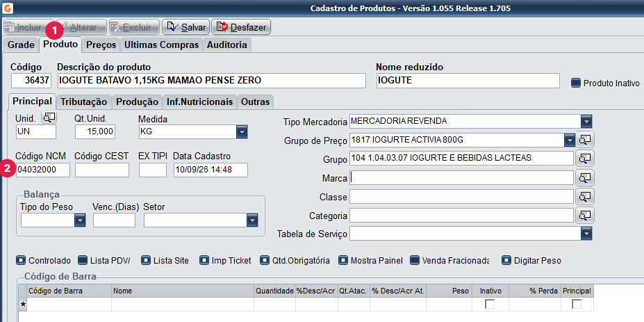
Task: Switch to the Preços tab
Action: point(101,45)
